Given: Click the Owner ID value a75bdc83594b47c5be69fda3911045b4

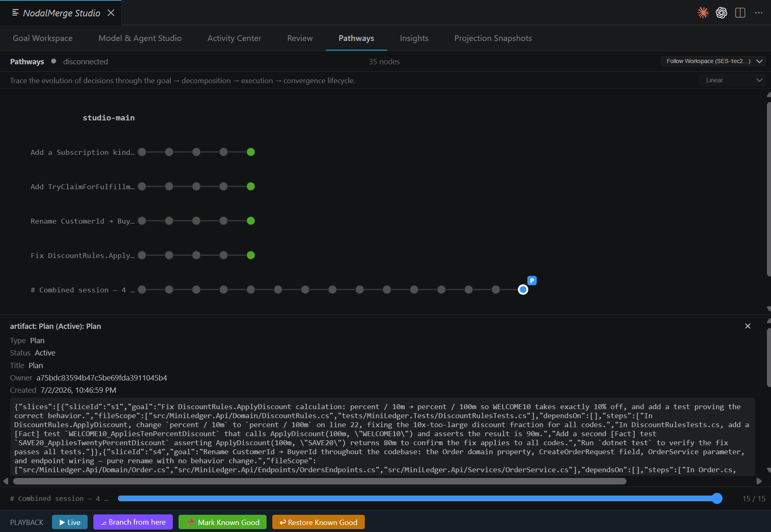Looking at the screenshot, I should (102, 378).
